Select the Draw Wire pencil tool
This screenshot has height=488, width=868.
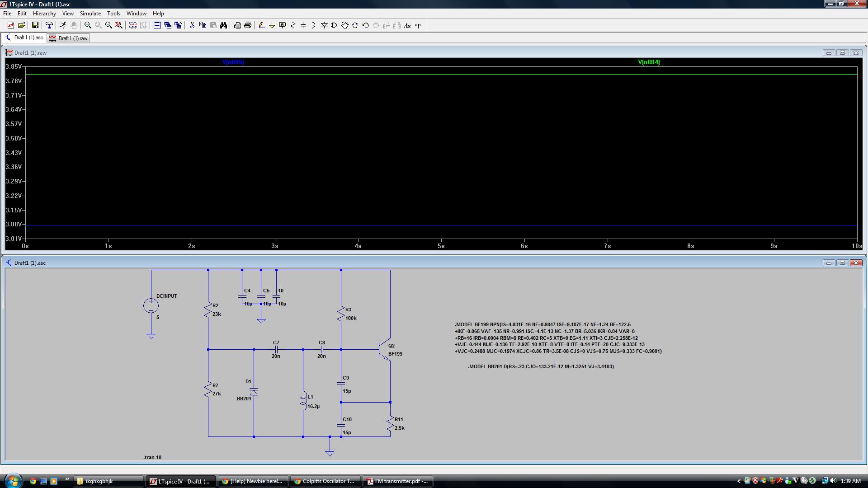261,25
